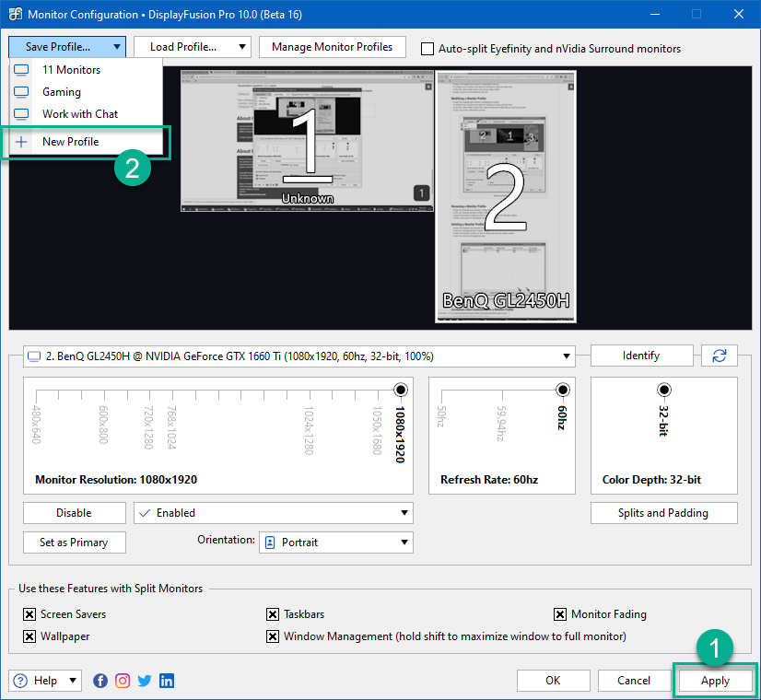Screen dimensions: 761x700
Task: Open the Orientation dropdown arrow
Action: pyautogui.click(x=404, y=542)
